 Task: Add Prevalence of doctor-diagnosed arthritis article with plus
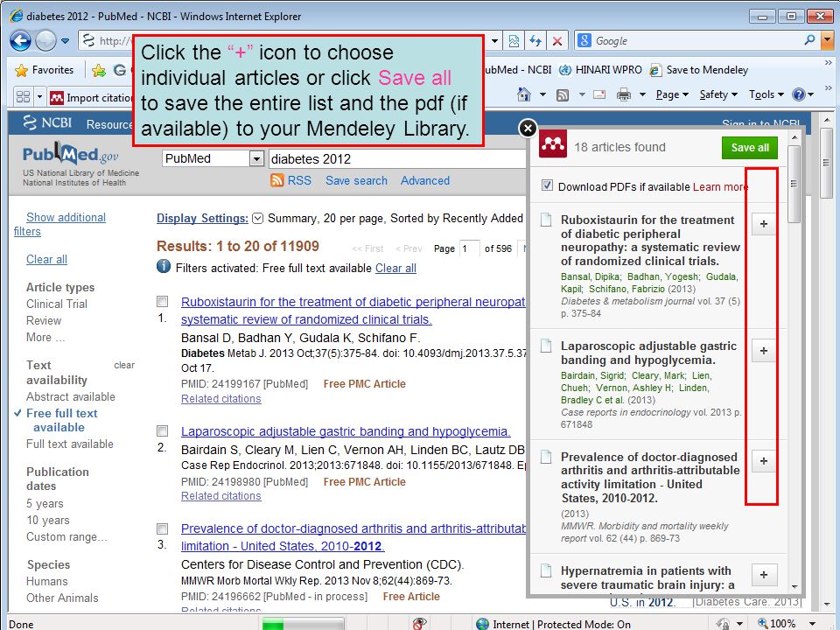pyautogui.click(x=764, y=461)
